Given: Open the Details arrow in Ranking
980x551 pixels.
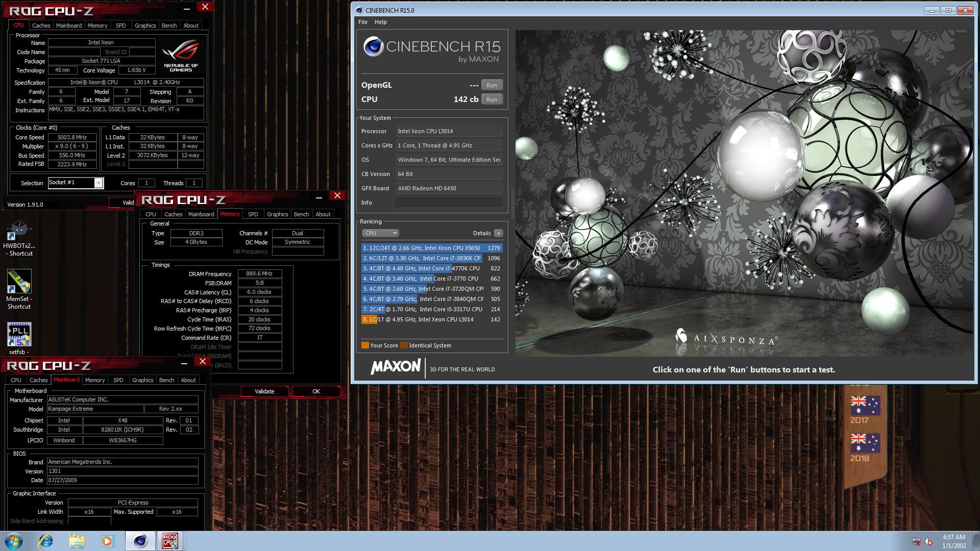Looking at the screenshot, I should pos(499,233).
